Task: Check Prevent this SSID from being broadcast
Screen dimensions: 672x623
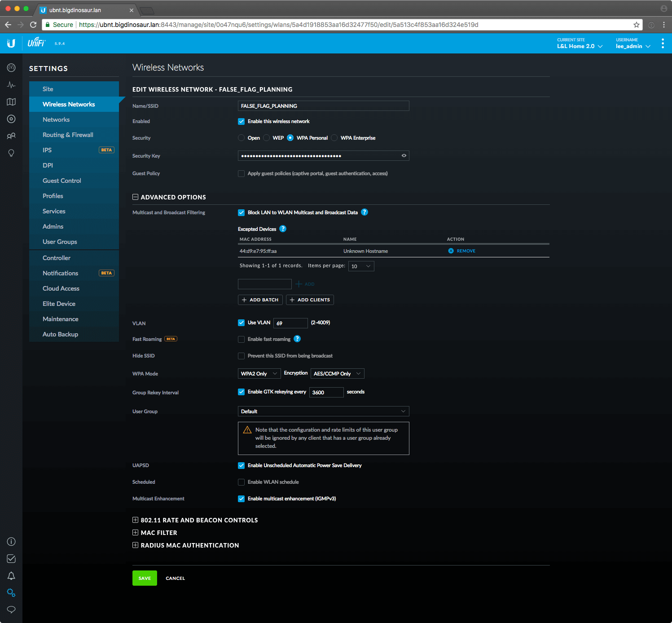Action: pos(242,356)
